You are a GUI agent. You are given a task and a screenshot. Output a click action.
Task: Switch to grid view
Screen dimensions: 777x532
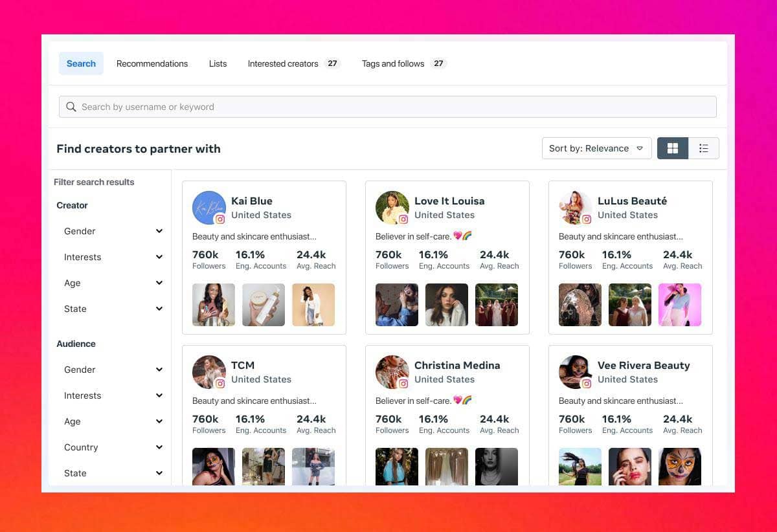coord(673,148)
